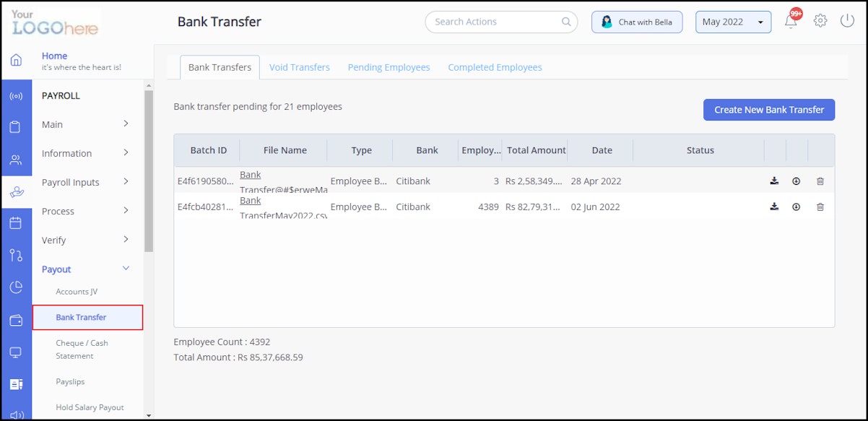Log out using the power icon
868x421 pixels.
coord(846,21)
